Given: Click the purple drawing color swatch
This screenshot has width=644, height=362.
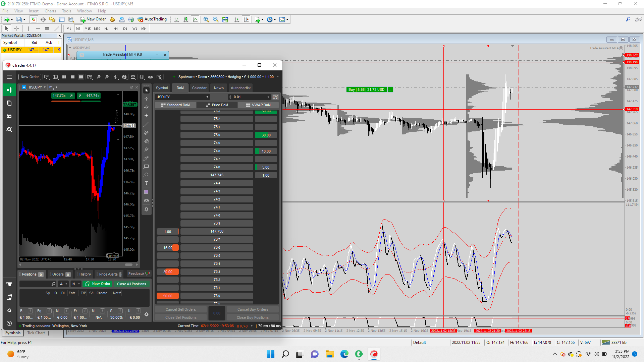Looking at the screenshot, I should [x=146, y=192].
